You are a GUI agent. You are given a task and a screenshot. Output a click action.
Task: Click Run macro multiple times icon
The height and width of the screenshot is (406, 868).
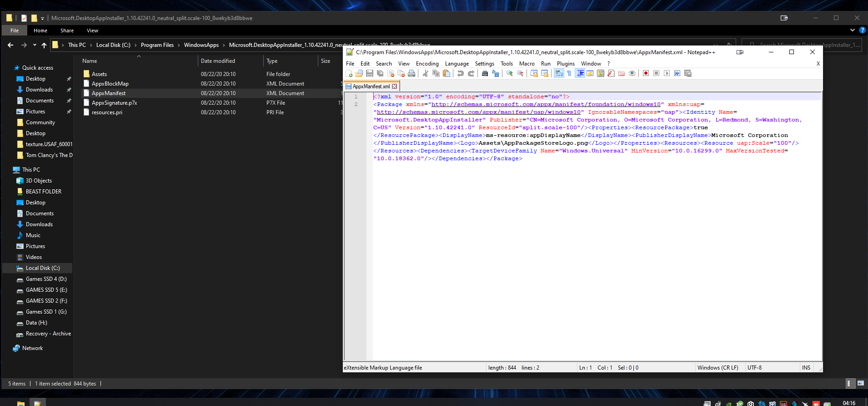[677, 73]
